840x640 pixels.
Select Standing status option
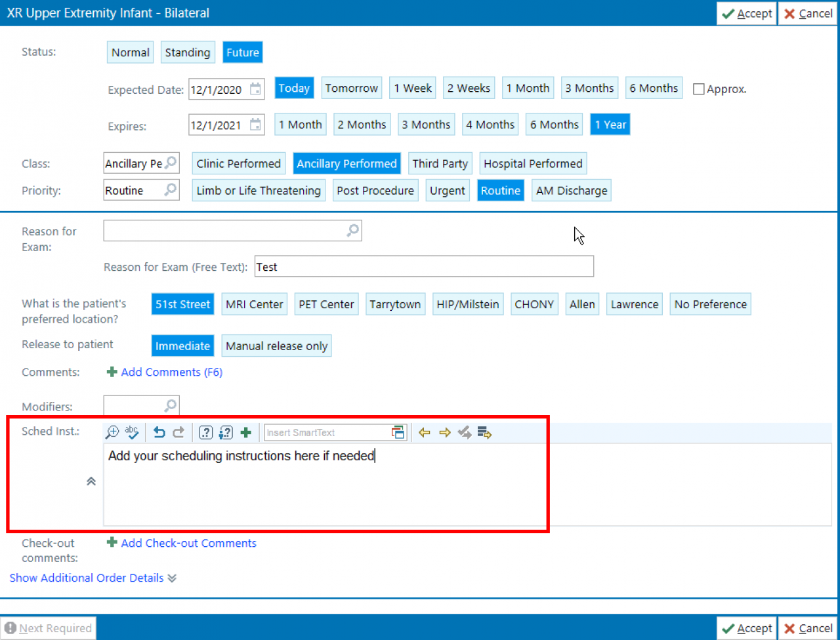pos(187,52)
